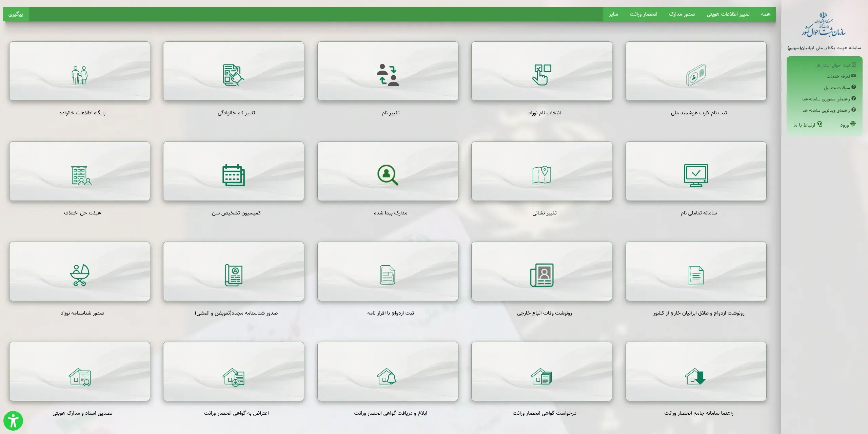Click the تغییر نام swap-persons icon
This screenshot has width=868, height=434.
point(388,75)
